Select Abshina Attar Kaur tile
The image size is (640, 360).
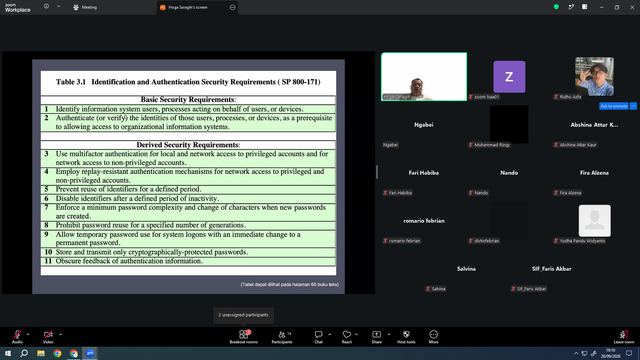[594, 125]
